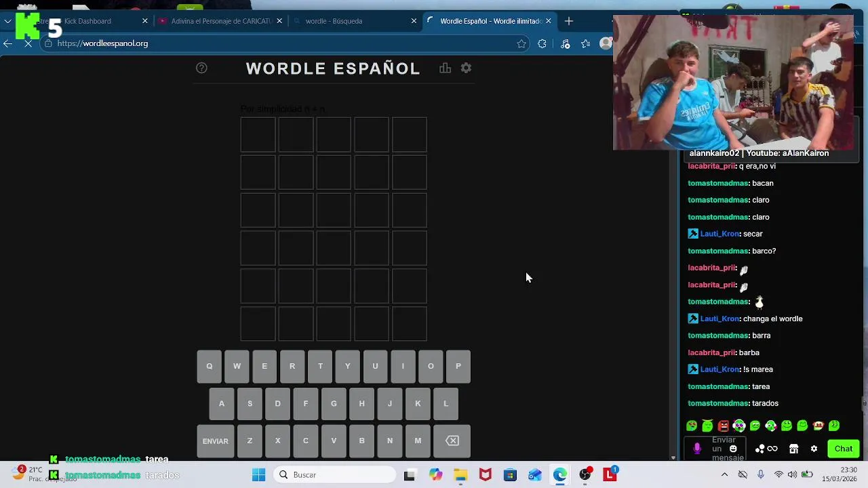Image resolution: width=868 pixels, height=488 pixels.
Task: Open the Wordle statistics bar-chart icon
Action: point(445,68)
